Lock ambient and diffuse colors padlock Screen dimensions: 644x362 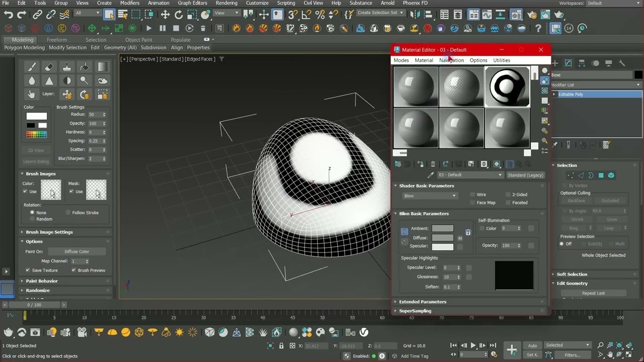(x=468, y=232)
